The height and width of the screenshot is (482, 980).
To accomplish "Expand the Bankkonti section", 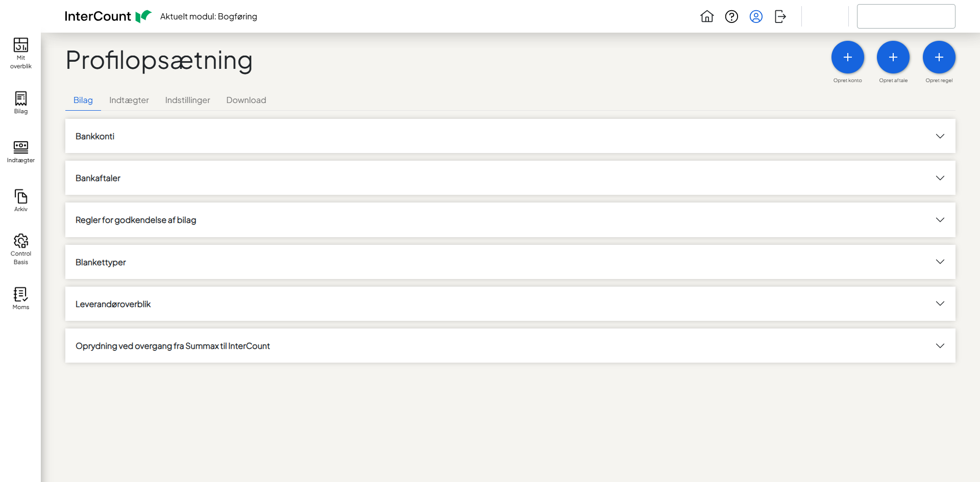I will [940, 136].
